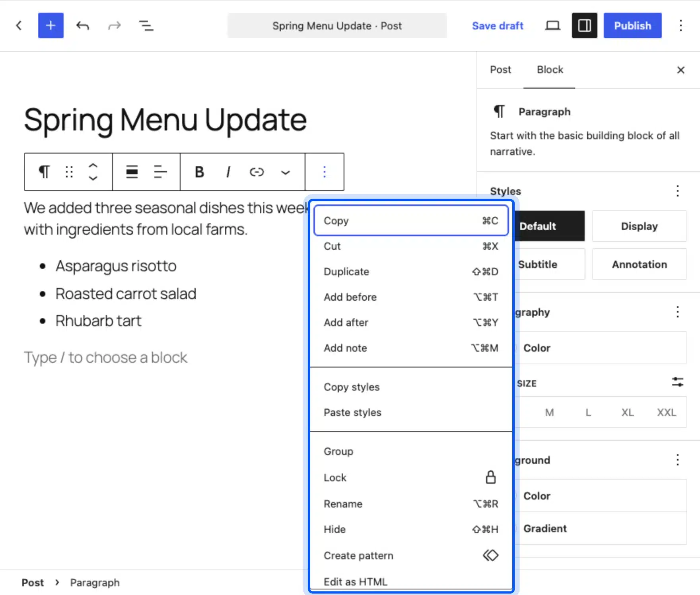This screenshot has width=700, height=595.
Task: Click the block options three-dot icon in toolbar
Action: coord(325,172)
